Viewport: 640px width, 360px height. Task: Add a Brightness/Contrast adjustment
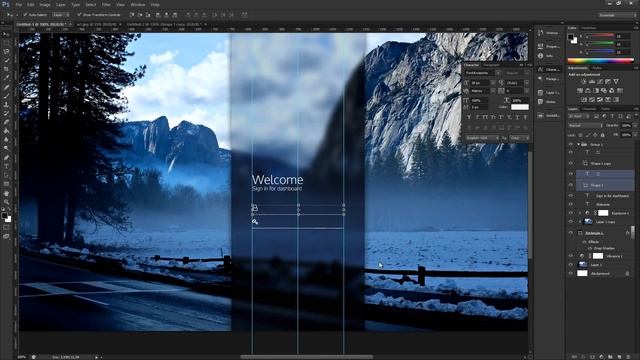583,82
